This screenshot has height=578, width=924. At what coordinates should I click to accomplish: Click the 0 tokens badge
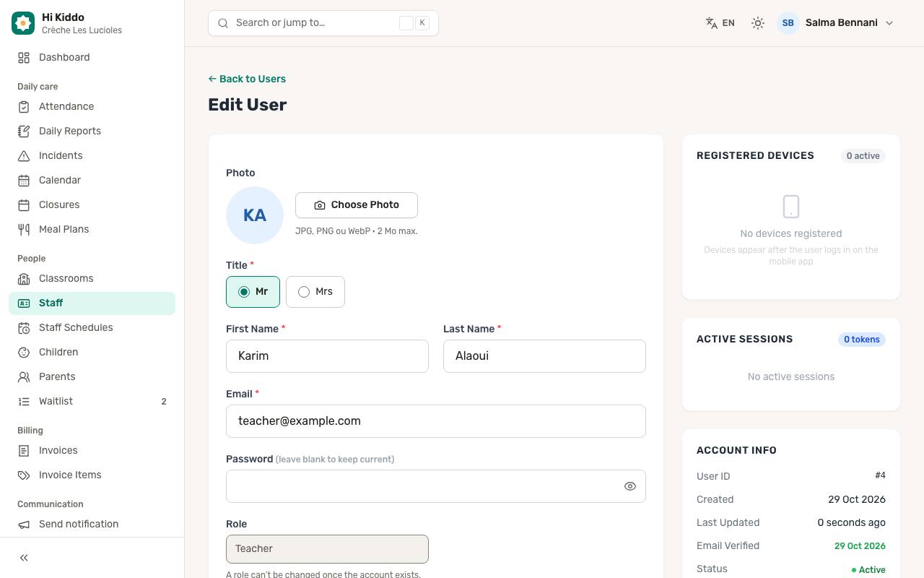click(862, 340)
